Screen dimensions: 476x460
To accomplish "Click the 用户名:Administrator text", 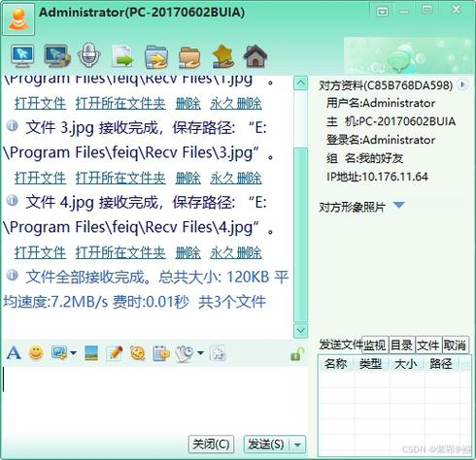I will click(381, 103).
